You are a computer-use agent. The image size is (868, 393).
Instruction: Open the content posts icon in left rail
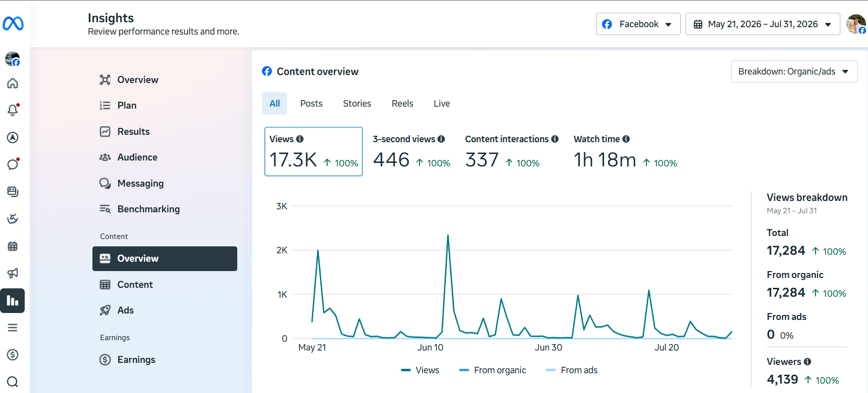pos(13,192)
